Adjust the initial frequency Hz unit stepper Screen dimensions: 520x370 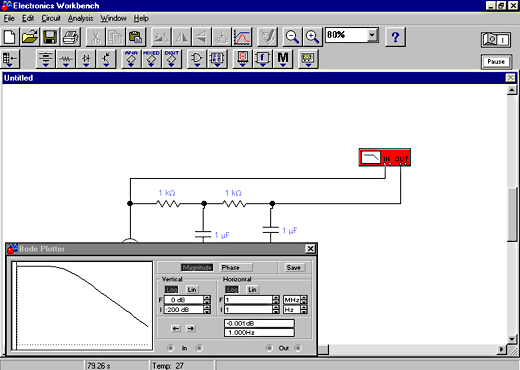[x=304, y=310]
